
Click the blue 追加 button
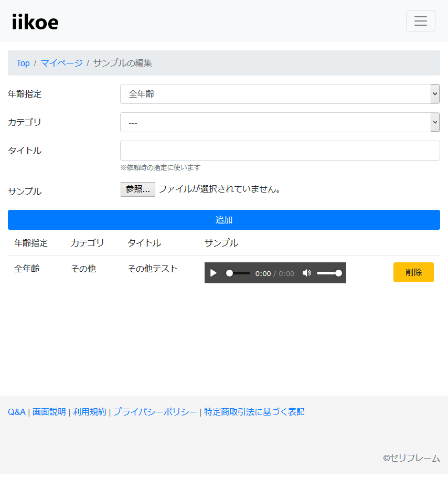[x=224, y=220]
